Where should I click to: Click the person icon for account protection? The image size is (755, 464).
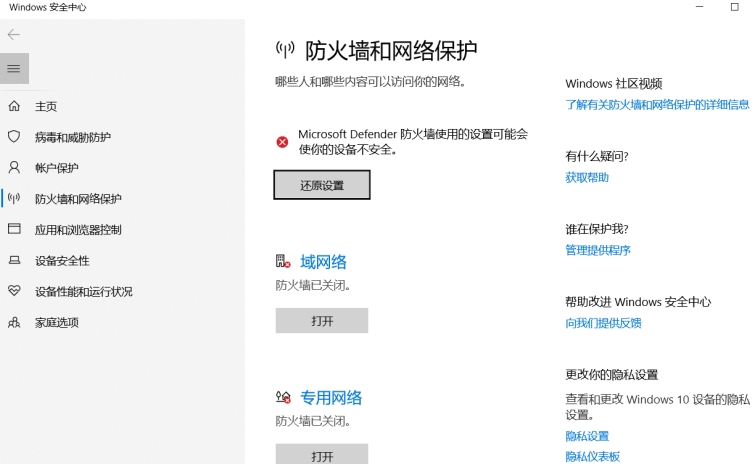click(x=14, y=168)
